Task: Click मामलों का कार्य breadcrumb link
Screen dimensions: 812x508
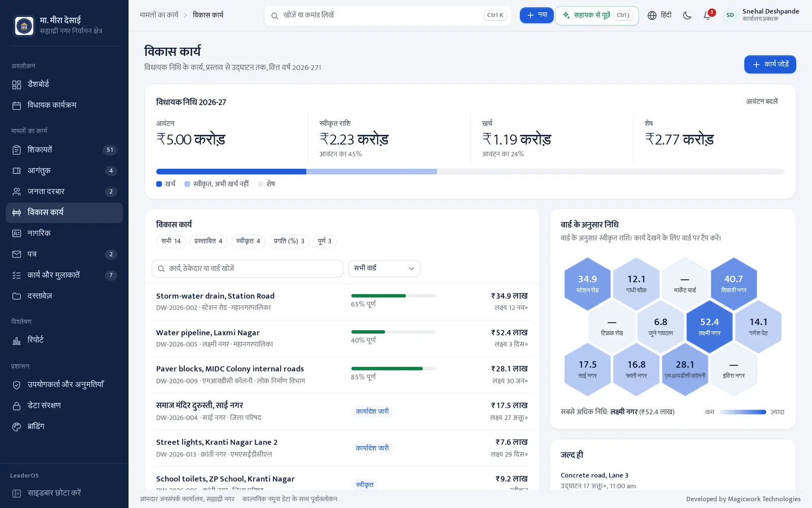Action: (x=159, y=15)
